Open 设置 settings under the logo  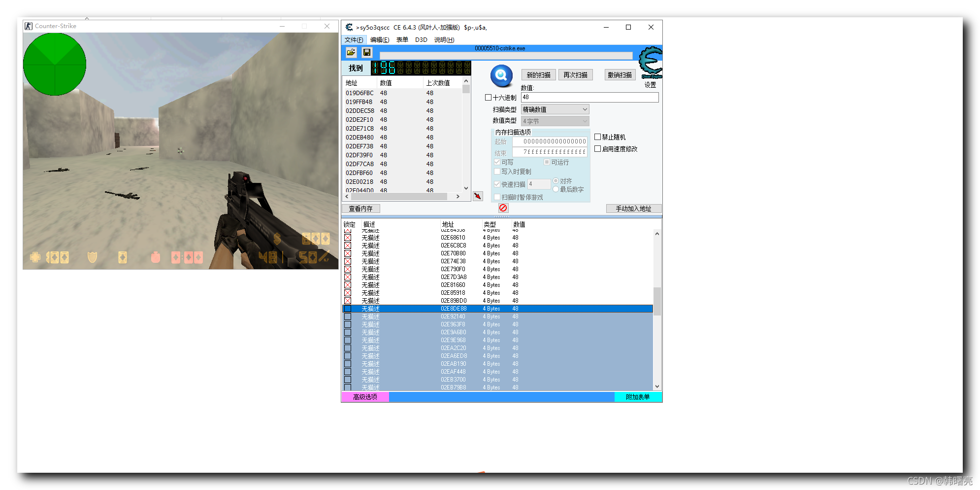(x=651, y=85)
